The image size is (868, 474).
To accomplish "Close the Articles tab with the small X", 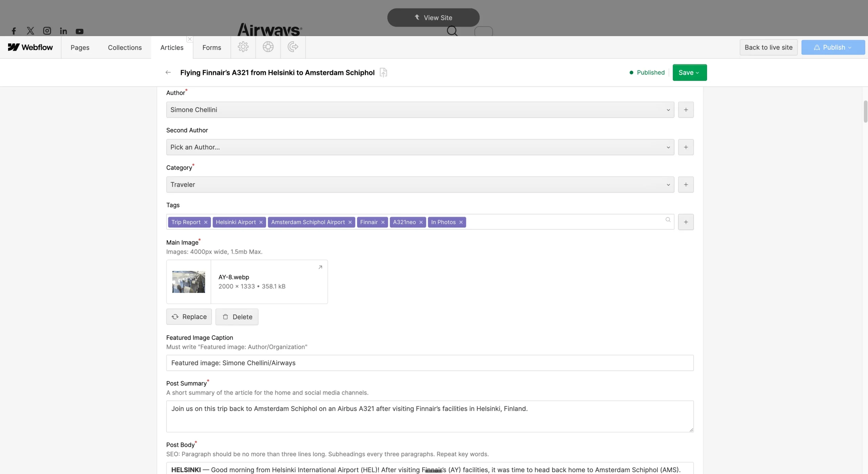I will pyautogui.click(x=190, y=39).
